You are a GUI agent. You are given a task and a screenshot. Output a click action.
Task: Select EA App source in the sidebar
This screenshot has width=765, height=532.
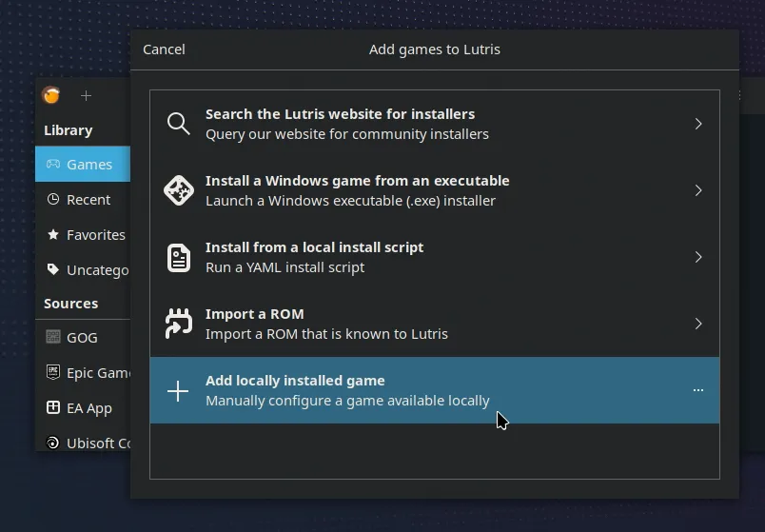tap(83, 407)
